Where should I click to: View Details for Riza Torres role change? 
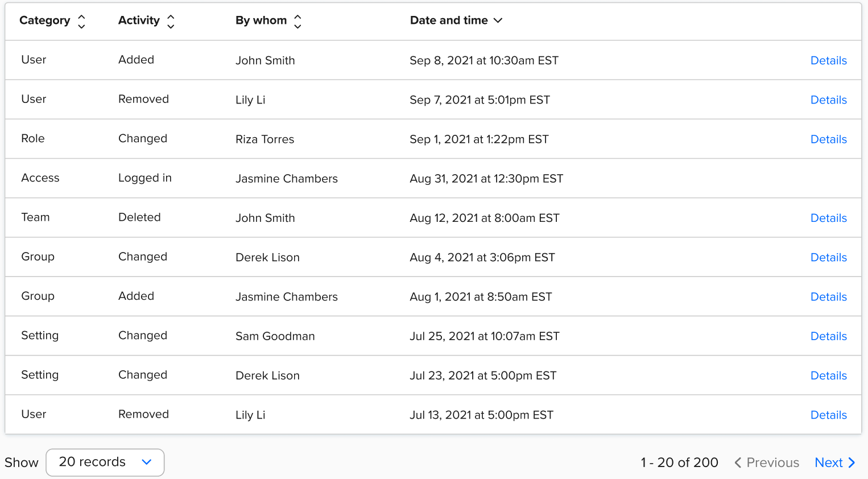tap(829, 139)
